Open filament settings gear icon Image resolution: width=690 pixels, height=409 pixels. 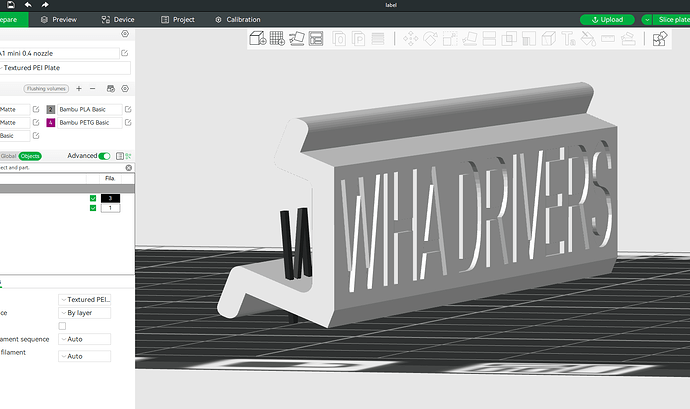click(x=125, y=88)
